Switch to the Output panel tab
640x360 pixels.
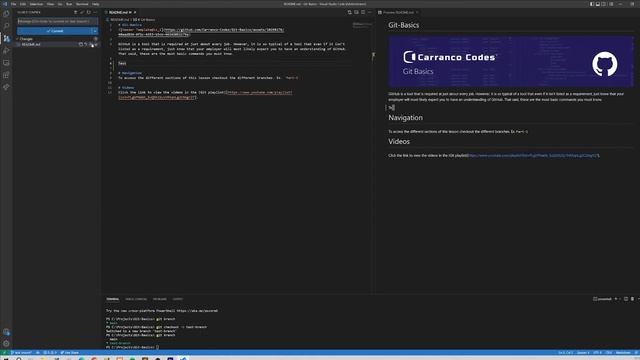pyautogui.click(x=178, y=299)
